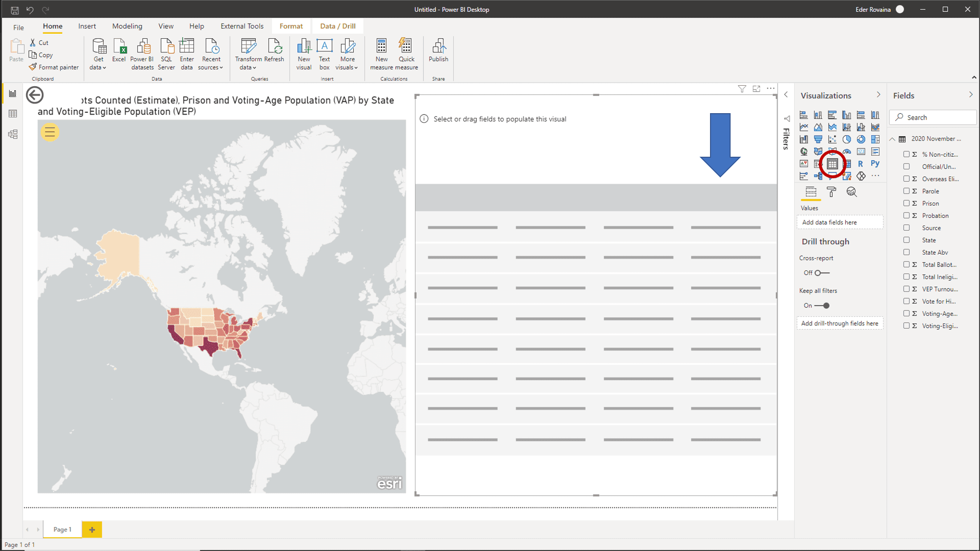Open the Data/Drill ribbon tab
The height and width of the screenshot is (551, 980).
pos(337,26)
